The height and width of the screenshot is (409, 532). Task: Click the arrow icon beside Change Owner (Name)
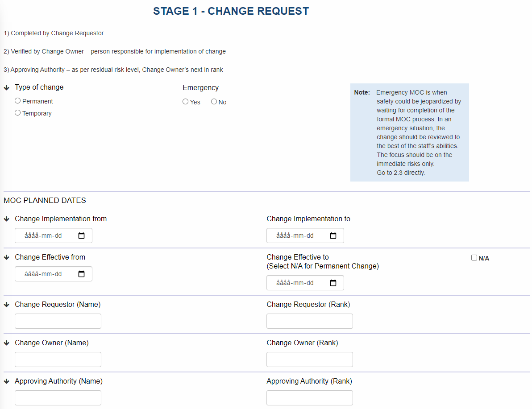pyautogui.click(x=7, y=343)
